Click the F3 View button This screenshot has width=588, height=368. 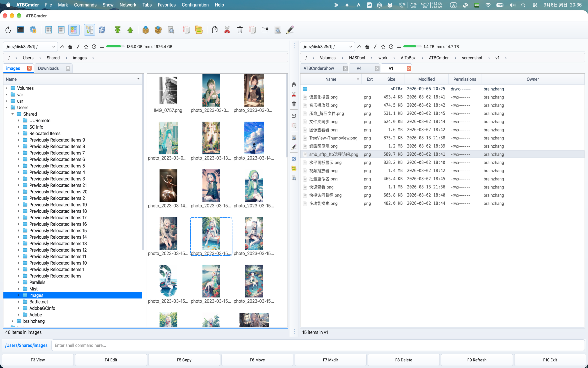tap(38, 360)
